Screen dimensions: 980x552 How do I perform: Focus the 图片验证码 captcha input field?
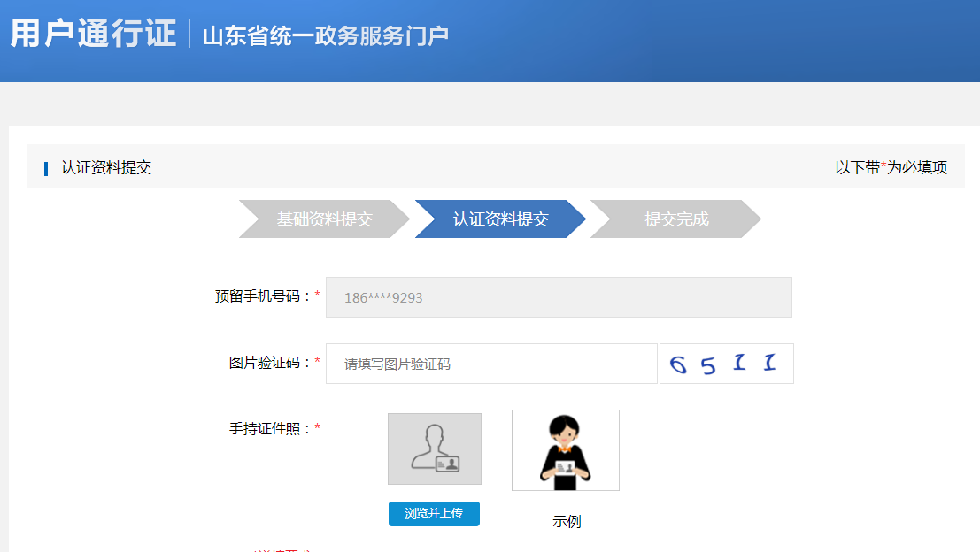tap(491, 364)
